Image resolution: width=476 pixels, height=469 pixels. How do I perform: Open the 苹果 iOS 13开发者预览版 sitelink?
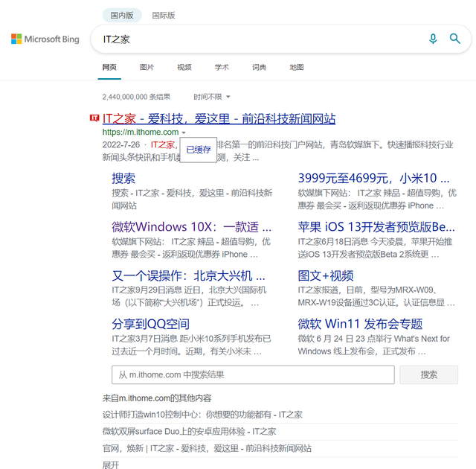pyautogui.click(x=376, y=227)
